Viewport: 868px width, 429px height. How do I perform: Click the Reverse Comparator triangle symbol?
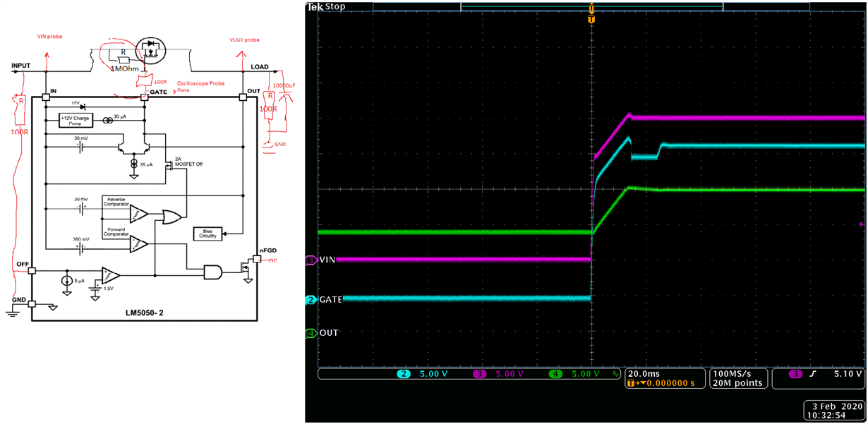[139, 212]
